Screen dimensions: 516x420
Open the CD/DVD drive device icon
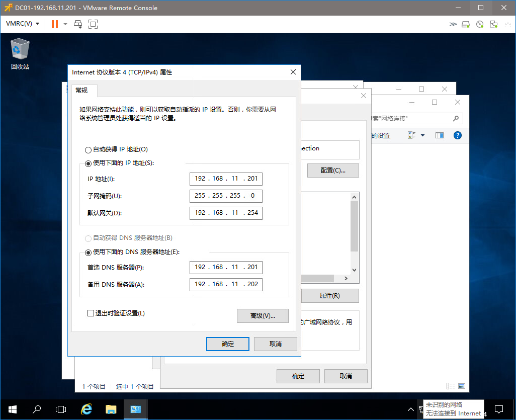tap(480, 24)
